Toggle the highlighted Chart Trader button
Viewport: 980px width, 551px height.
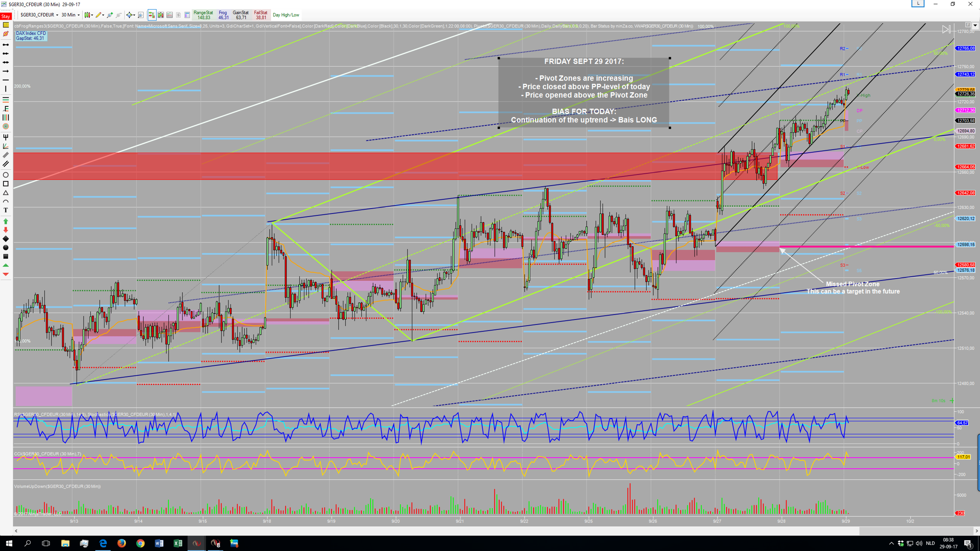tap(152, 15)
